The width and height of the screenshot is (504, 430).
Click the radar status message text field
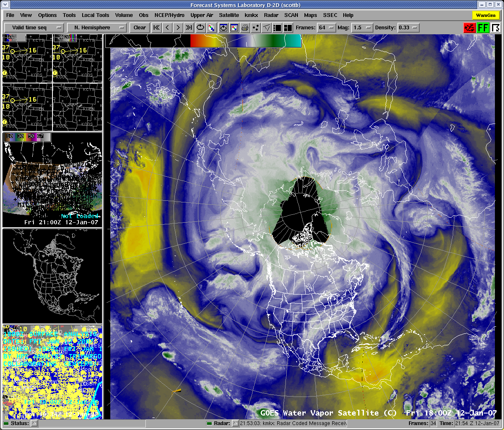point(293,423)
